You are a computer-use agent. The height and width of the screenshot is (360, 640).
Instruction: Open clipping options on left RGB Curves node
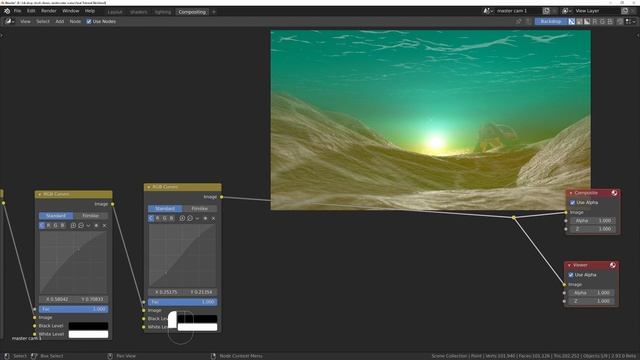(96, 225)
